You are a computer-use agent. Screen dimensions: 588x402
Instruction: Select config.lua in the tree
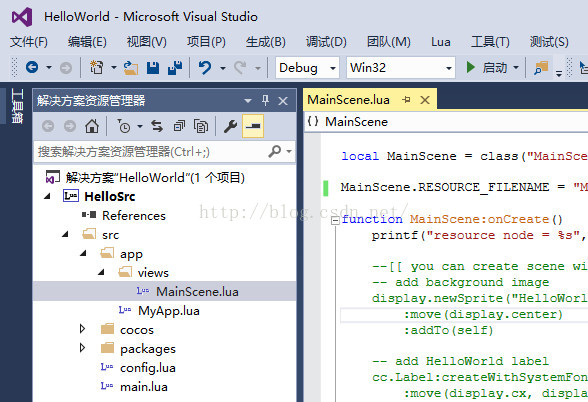click(148, 368)
